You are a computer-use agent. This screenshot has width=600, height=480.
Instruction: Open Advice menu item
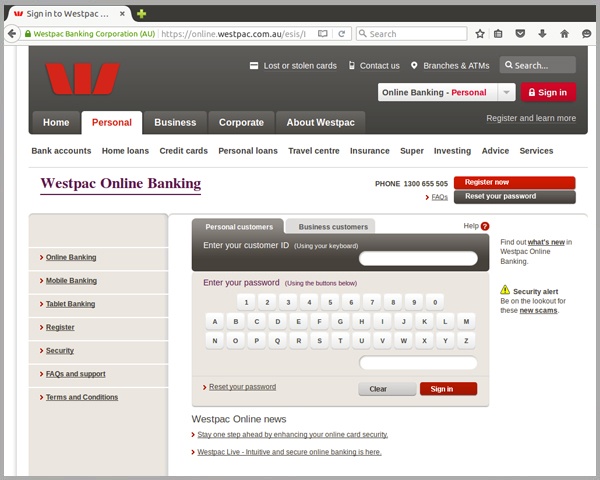495,151
